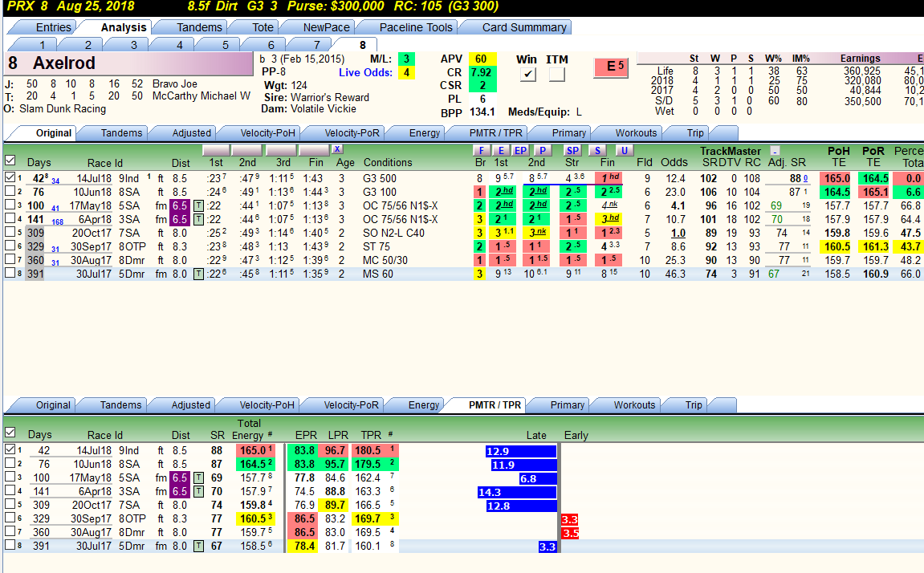The height and width of the screenshot is (573, 924).
Task: Click jockey name Bravo Joe
Action: (x=174, y=83)
